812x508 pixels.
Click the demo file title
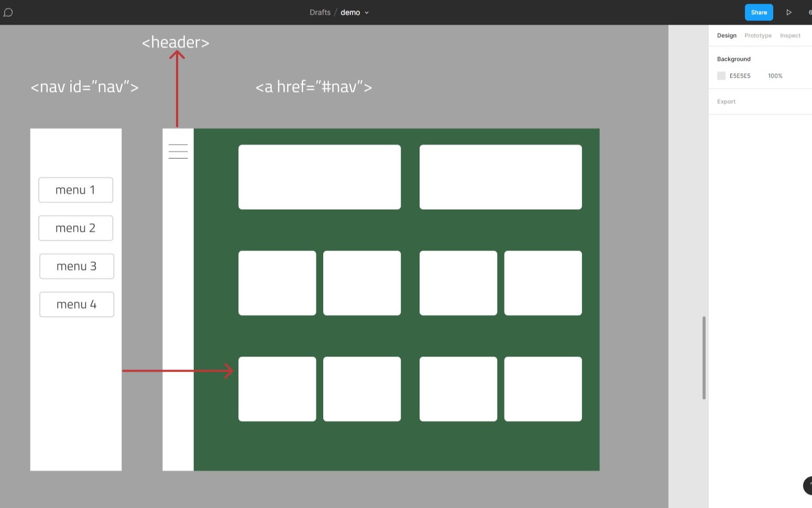pyautogui.click(x=350, y=13)
